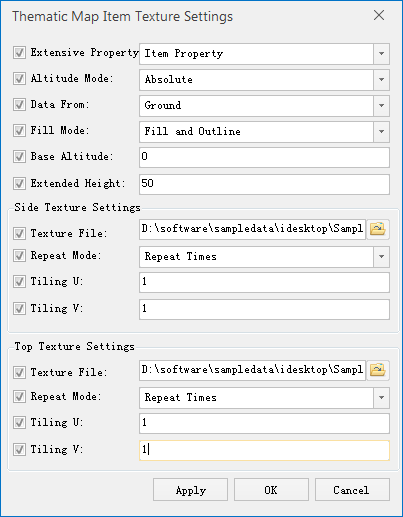
Task: Browse for the Side Texture file
Action: pos(378,229)
